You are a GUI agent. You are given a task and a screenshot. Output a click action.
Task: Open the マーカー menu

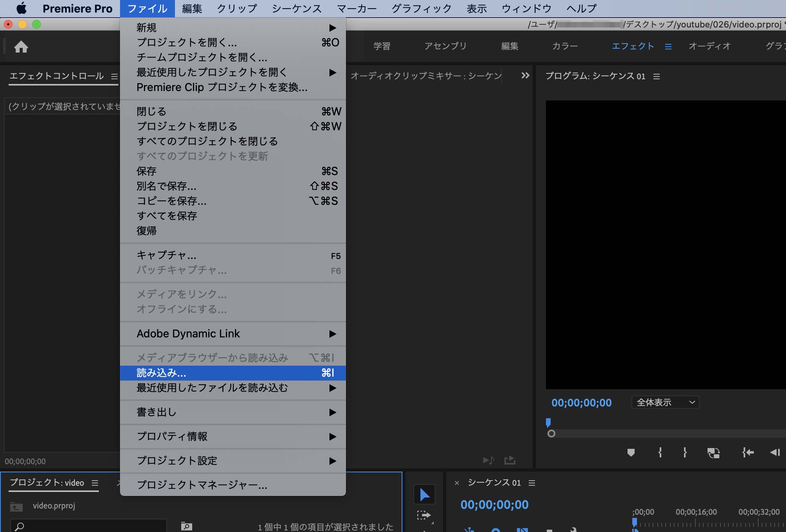(x=357, y=8)
